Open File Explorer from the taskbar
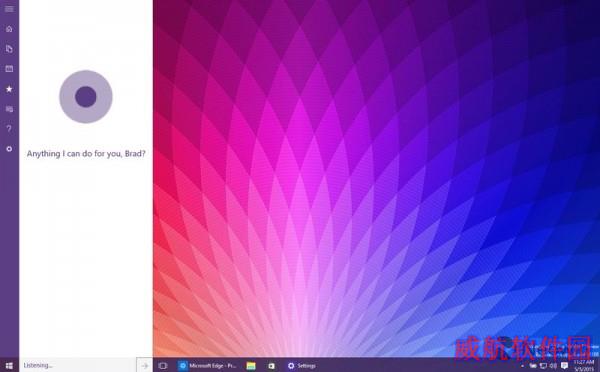This screenshot has width=600, height=372. (x=251, y=366)
